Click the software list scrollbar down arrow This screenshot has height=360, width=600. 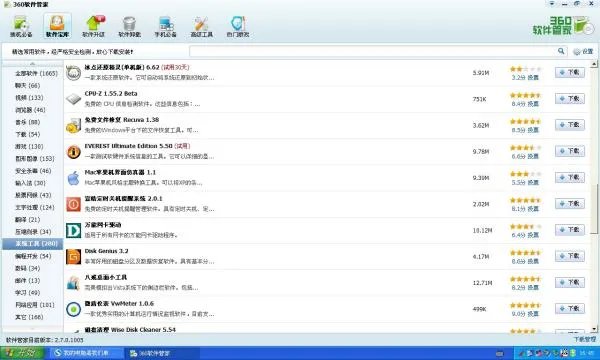pyautogui.click(x=594, y=329)
